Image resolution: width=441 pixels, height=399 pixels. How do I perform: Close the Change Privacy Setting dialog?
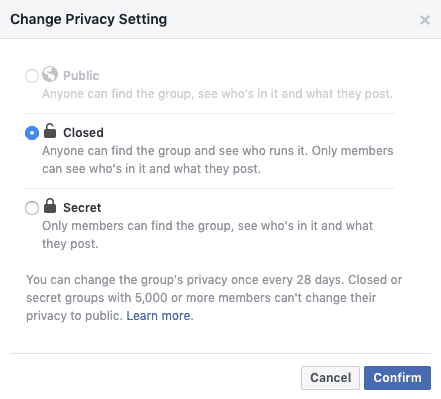[x=425, y=20]
